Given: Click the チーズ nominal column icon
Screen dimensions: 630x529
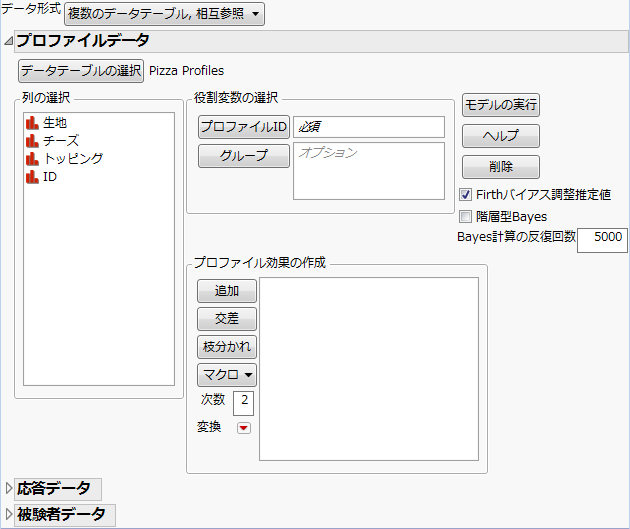Looking at the screenshot, I should coord(32,141).
